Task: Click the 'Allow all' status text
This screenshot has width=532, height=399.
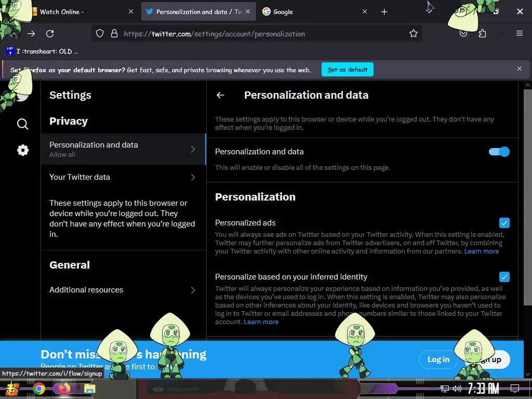Action: [62, 155]
